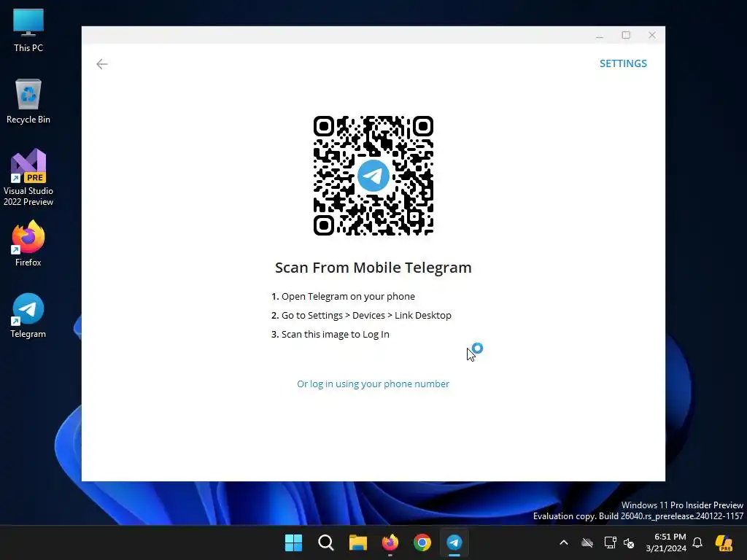Open the Copilot preview taskbar icon
747x560 pixels.
point(724,542)
